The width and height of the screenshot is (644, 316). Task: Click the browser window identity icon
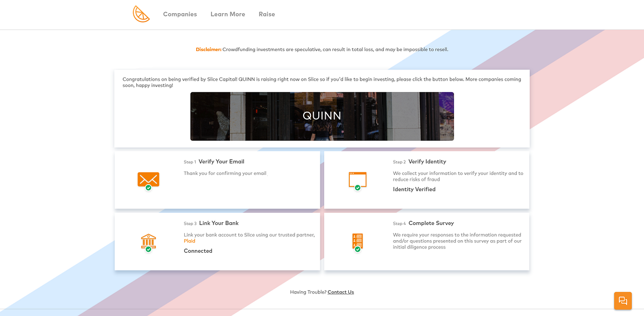tap(358, 181)
